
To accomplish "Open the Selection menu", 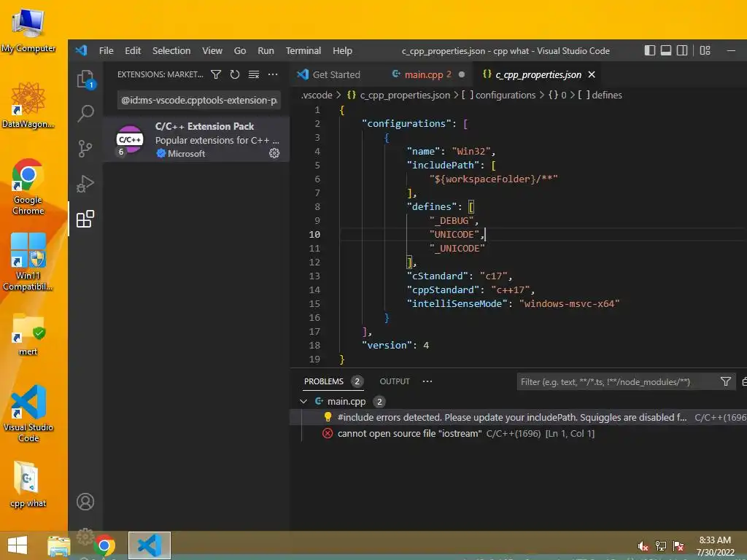I will (x=171, y=50).
